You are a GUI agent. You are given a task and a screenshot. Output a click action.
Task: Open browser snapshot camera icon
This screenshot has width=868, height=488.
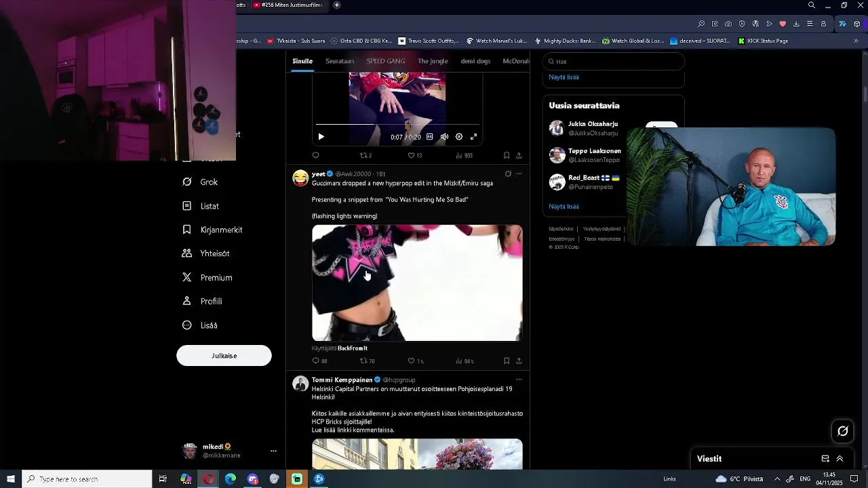[728, 24]
